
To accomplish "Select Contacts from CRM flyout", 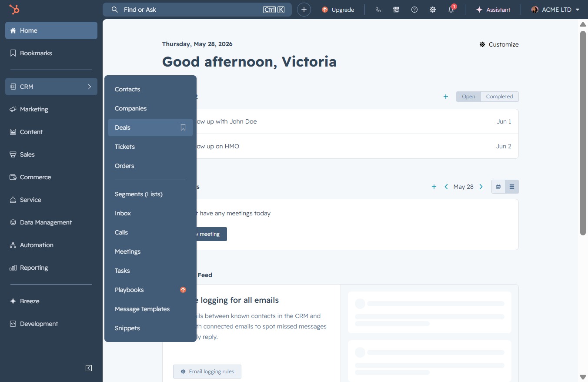I will pos(150,89).
